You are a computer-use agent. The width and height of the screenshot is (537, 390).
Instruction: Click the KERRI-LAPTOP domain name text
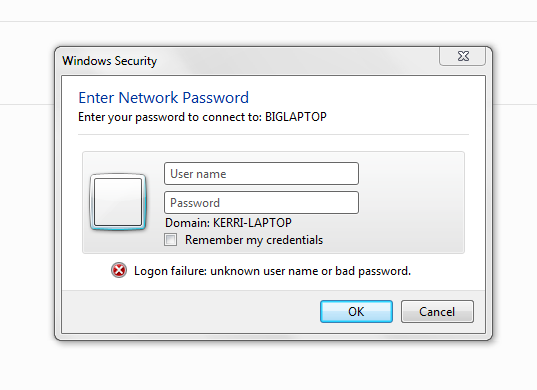coord(252,223)
